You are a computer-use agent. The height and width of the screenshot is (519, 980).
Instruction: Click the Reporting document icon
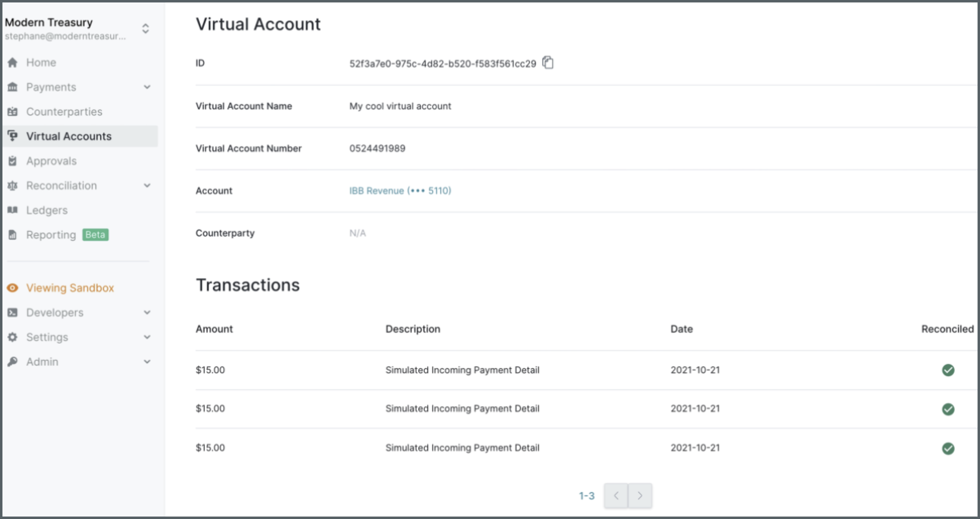tap(13, 235)
